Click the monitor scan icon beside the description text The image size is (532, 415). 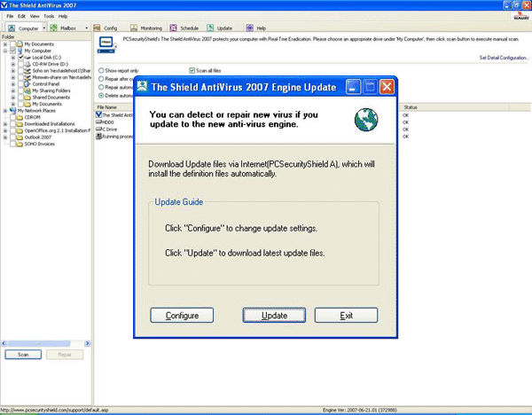click(106, 45)
